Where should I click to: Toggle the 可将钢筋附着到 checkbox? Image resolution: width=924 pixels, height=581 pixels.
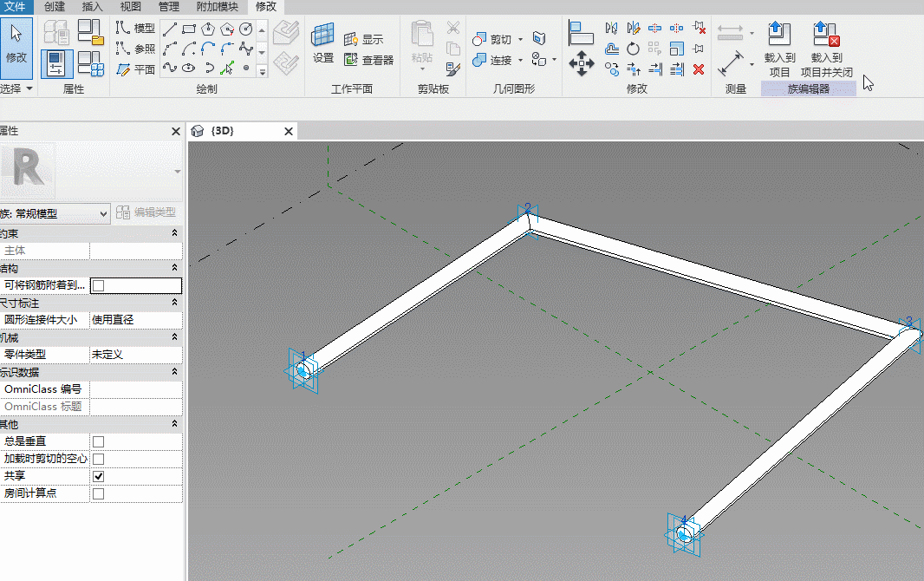pos(99,286)
